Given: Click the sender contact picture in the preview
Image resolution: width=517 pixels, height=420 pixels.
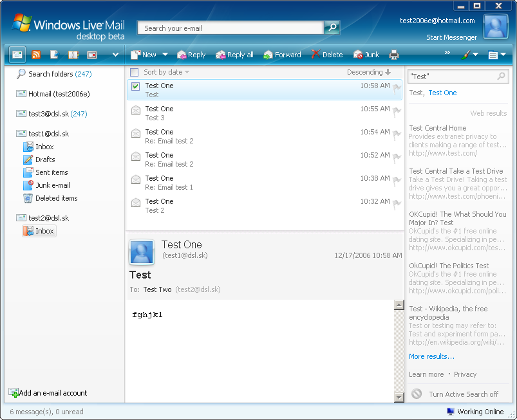Looking at the screenshot, I should 142,252.
